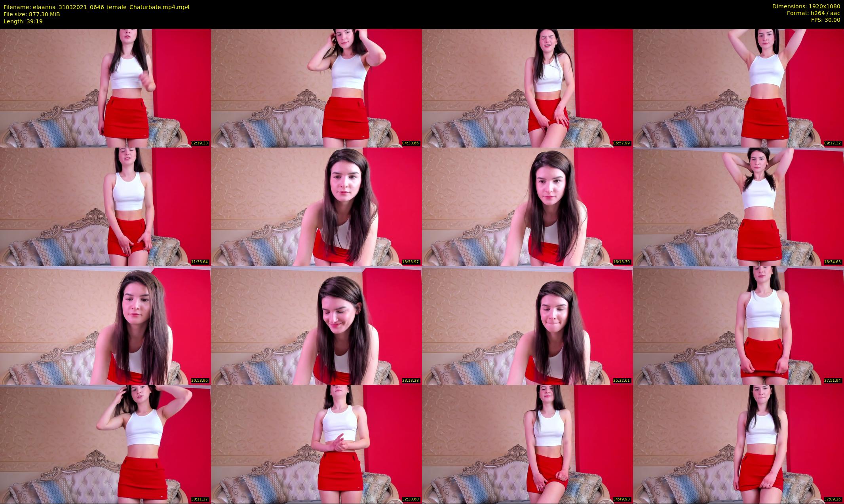This screenshot has width=844, height=504.
Task: Click the Dimensions 1920x1080 label
Action: (x=806, y=6)
